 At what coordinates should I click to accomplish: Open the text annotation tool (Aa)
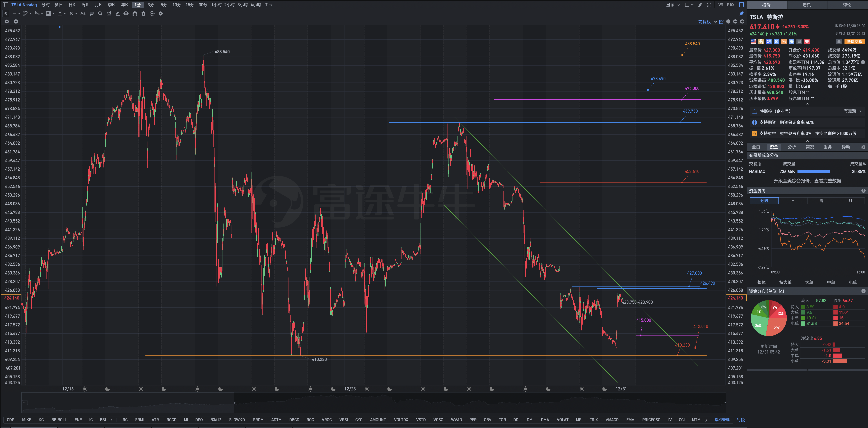(83, 13)
